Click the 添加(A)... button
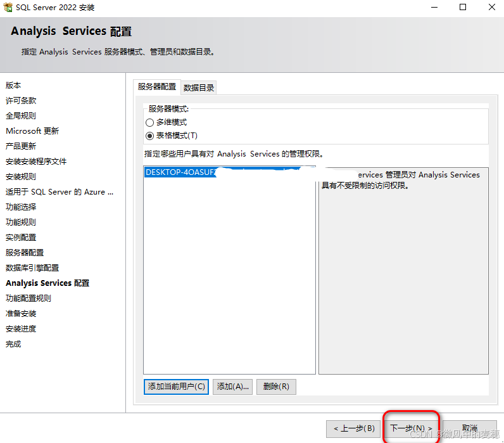The height and width of the screenshot is (443, 504). point(233,387)
